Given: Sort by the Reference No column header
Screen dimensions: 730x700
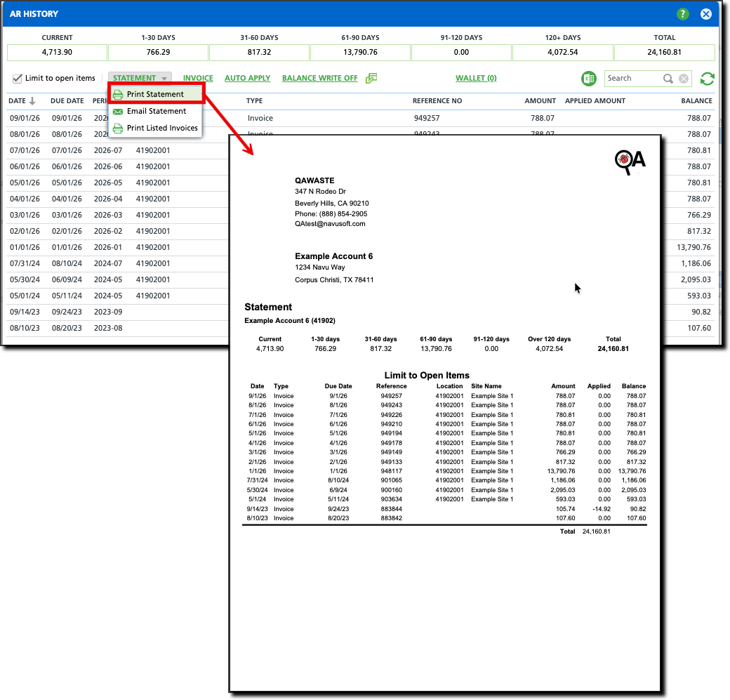Looking at the screenshot, I should [437, 100].
